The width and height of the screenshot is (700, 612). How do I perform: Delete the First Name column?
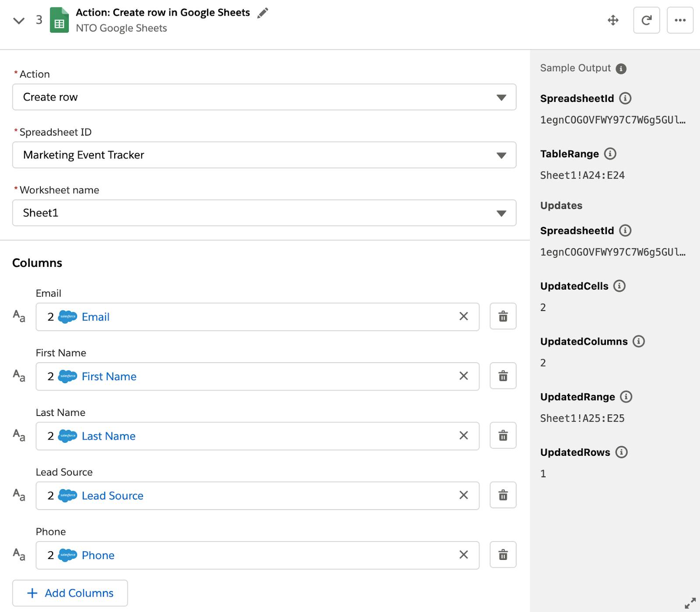point(503,376)
